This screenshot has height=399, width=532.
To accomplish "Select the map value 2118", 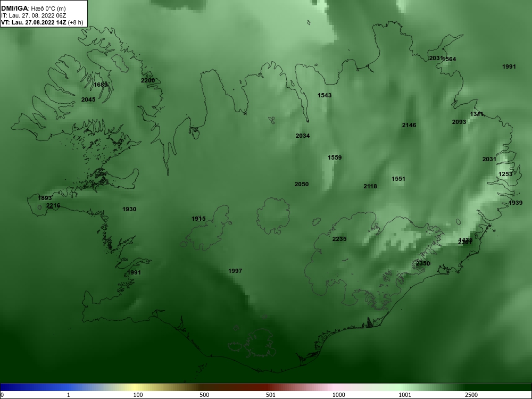I will click(370, 186).
